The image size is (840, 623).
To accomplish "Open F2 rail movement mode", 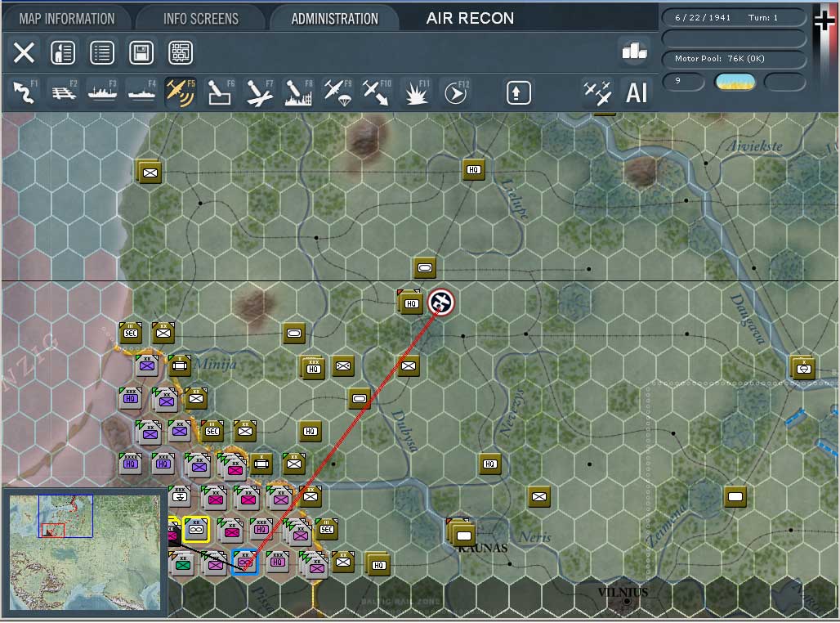I will (x=63, y=92).
